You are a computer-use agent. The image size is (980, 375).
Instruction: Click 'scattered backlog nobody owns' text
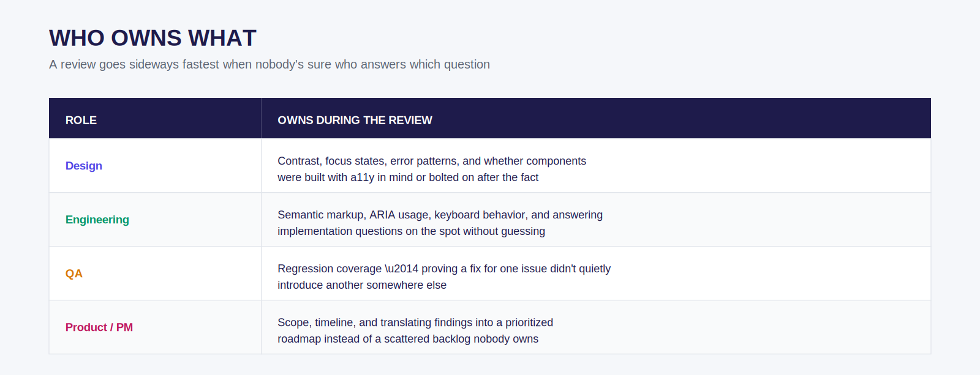coord(461,339)
